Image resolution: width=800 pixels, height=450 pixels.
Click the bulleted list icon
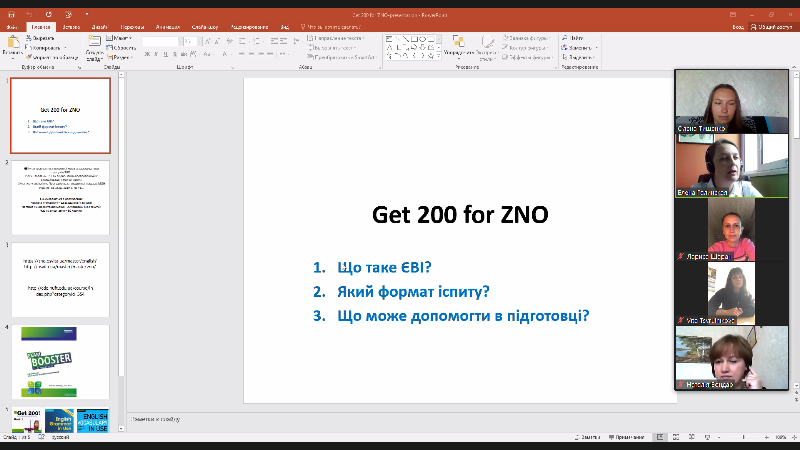pos(243,41)
